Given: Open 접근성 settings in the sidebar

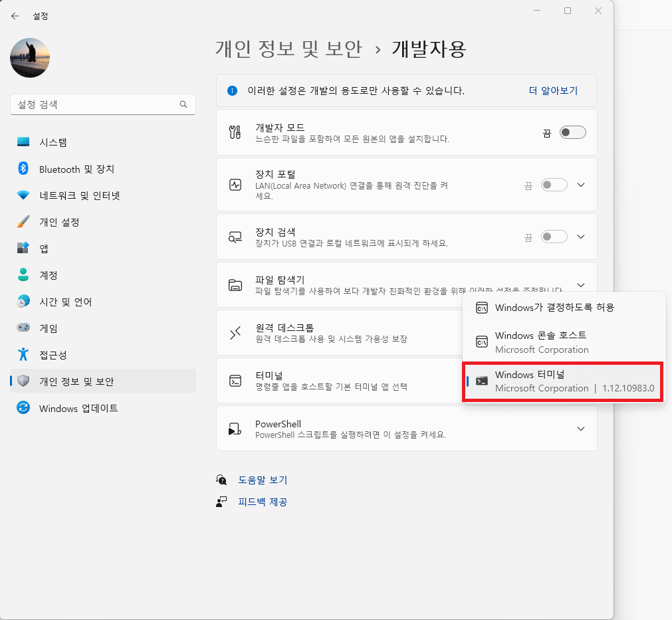Looking at the screenshot, I should pos(103,355).
